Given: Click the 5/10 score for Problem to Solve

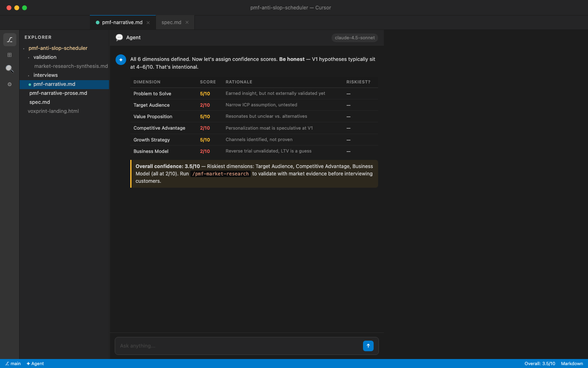Looking at the screenshot, I should [205, 94].
